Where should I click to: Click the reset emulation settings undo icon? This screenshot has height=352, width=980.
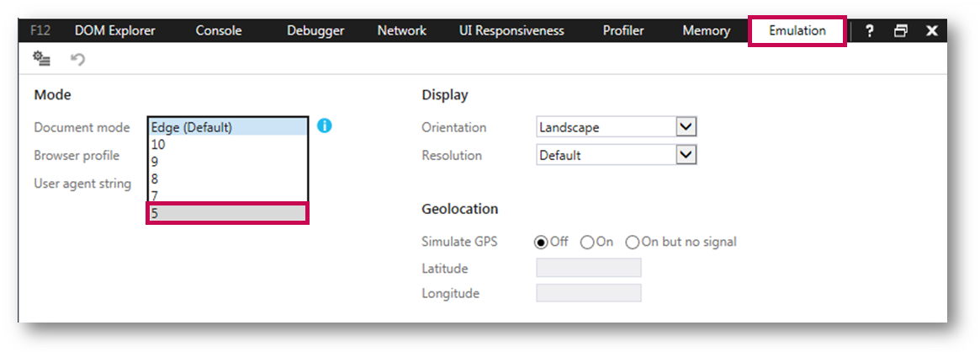coord(77,60)
